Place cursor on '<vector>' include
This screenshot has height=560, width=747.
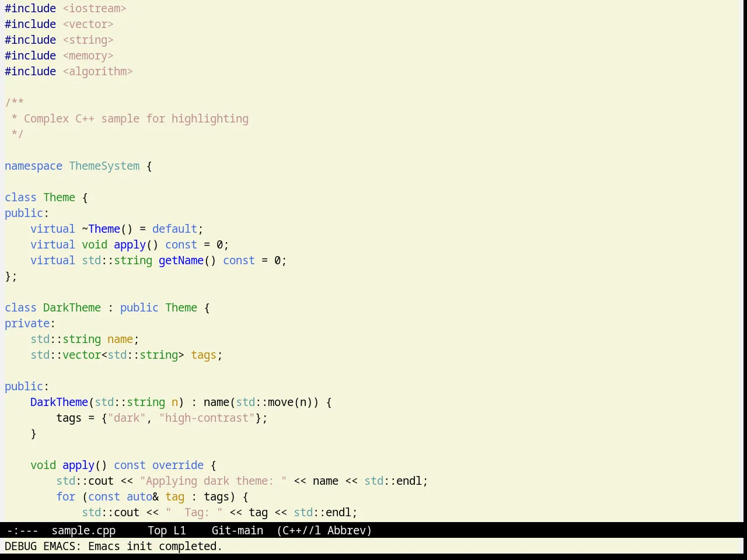88,24
